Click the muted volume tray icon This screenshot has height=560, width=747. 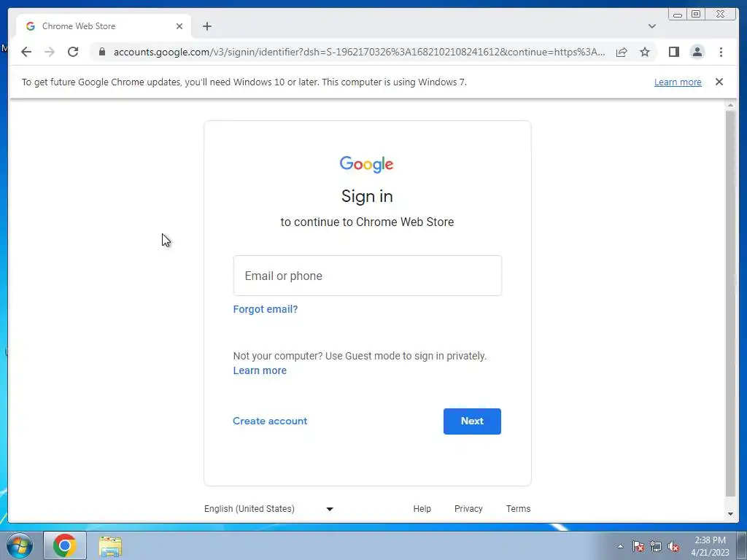tap(673, 546)
